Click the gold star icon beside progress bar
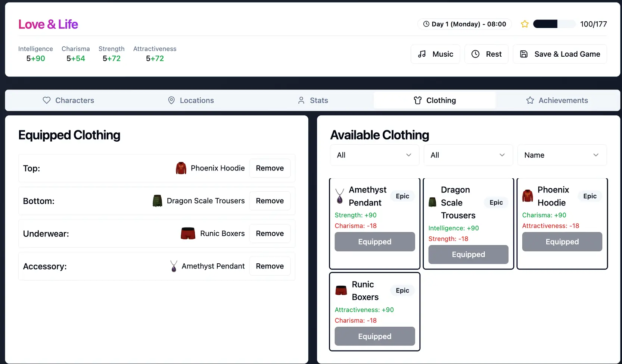 click(525, 24)
